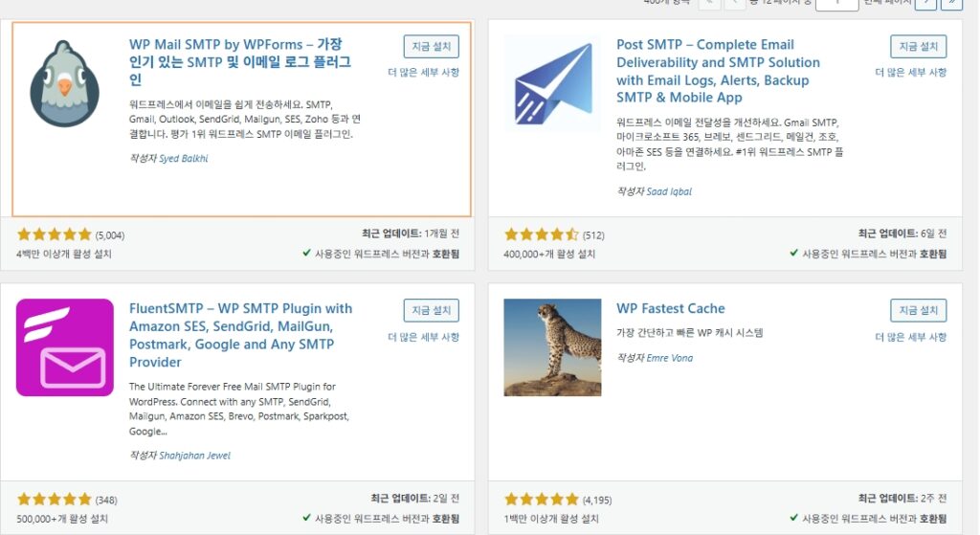Viewport: 980px width, 535px height.
Task: Click the WP Fastest Cache cheetah thumbnail
Action: 552,347
